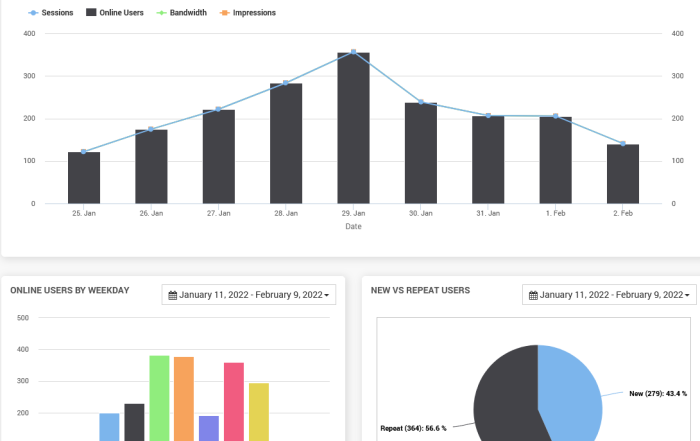Toggle the Online Users legend item
700x441 pixels.
(x=115, y=13)
